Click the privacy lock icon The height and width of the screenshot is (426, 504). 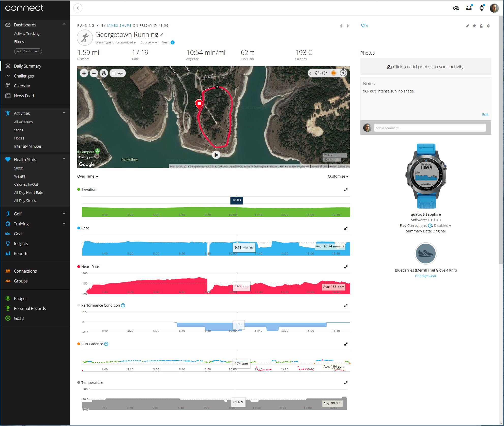point(481,26)
